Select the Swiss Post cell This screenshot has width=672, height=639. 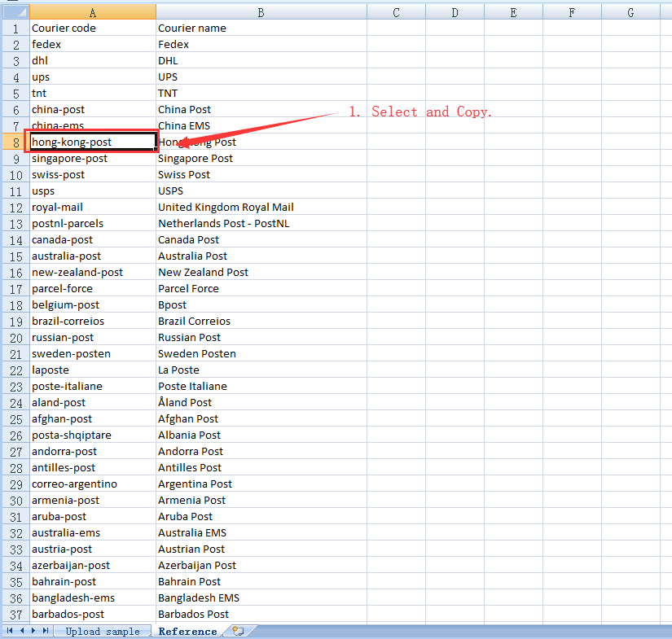pyautogui.click(x=261, y=174)
